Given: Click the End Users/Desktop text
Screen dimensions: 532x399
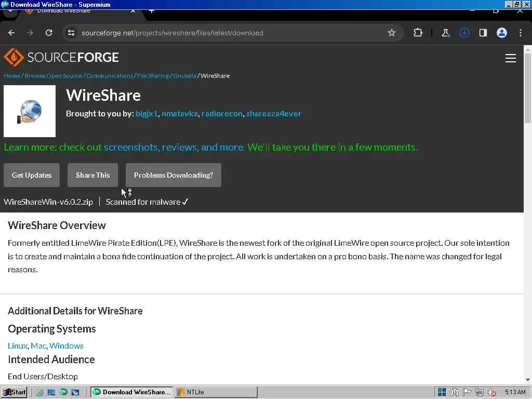Looking at the screenshot, I should (x=43, y=376).
